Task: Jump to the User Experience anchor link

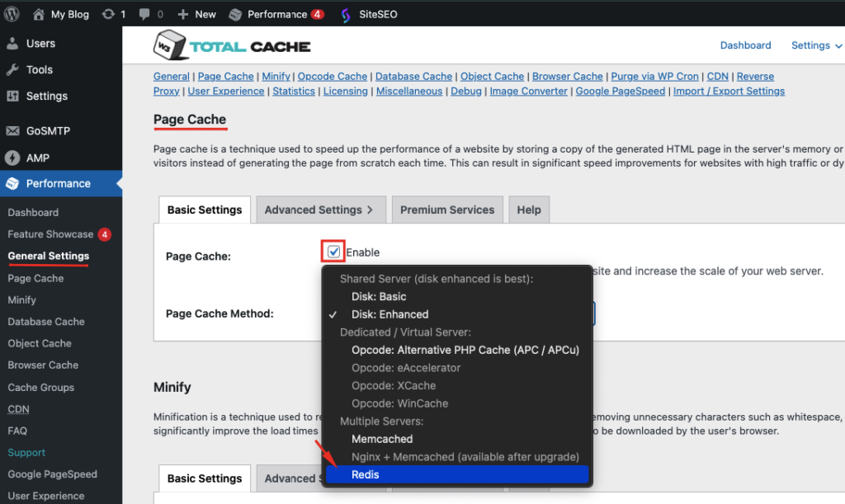Action: [x=226, y=91]
